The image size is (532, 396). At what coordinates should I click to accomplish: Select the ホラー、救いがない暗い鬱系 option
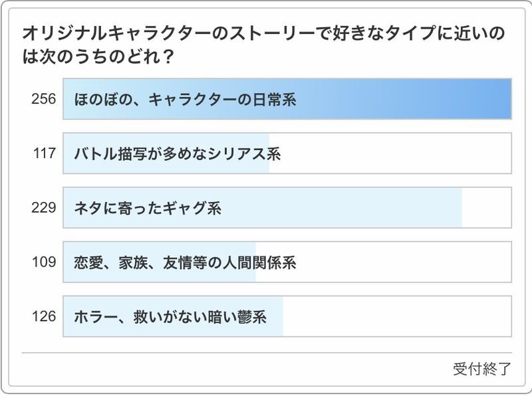170,317
